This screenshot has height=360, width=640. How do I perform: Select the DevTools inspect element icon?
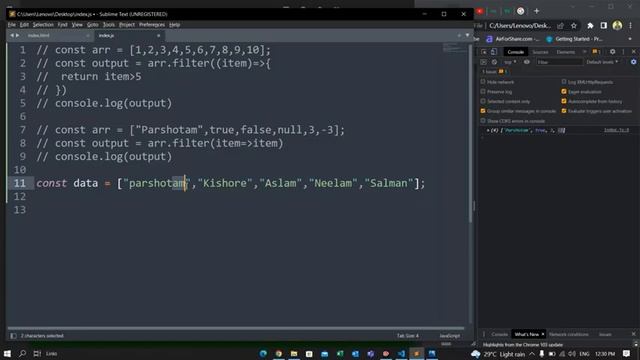[484, 52]
